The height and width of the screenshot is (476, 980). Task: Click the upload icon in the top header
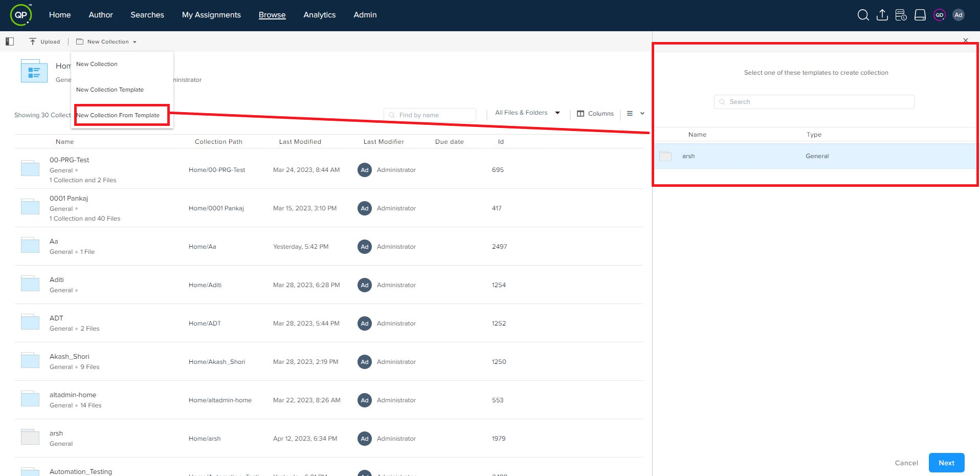pyautogui.click(x=882, y=15)
